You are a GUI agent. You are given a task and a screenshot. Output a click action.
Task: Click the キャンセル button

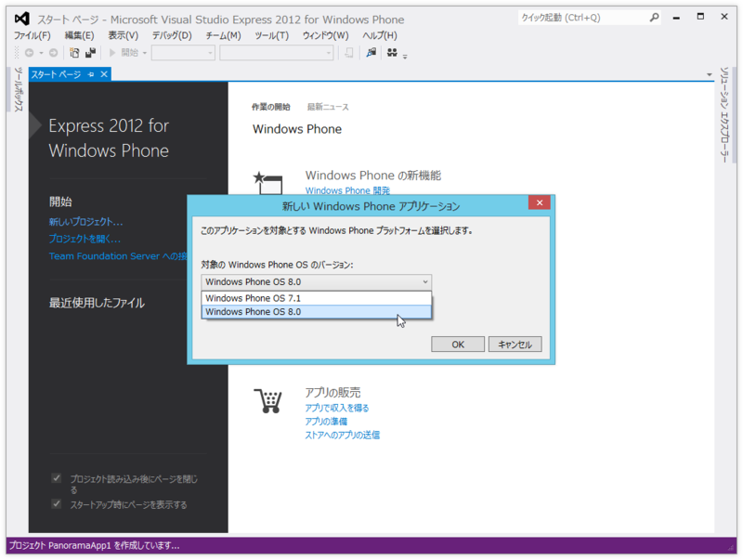pos(515,345)
